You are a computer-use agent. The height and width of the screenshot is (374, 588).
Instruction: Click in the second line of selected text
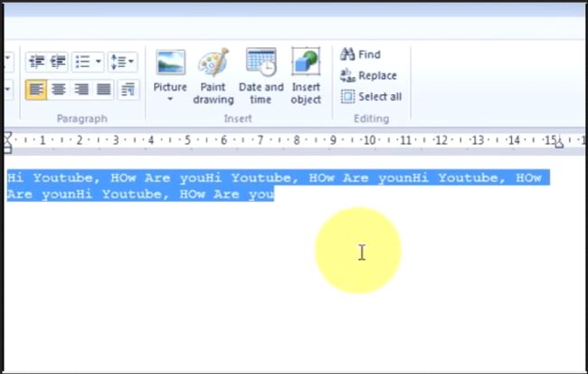[141, 194]
